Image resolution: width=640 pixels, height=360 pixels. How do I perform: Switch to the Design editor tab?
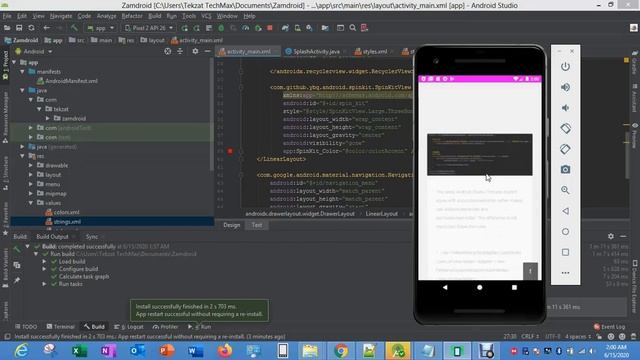(231, 225)
